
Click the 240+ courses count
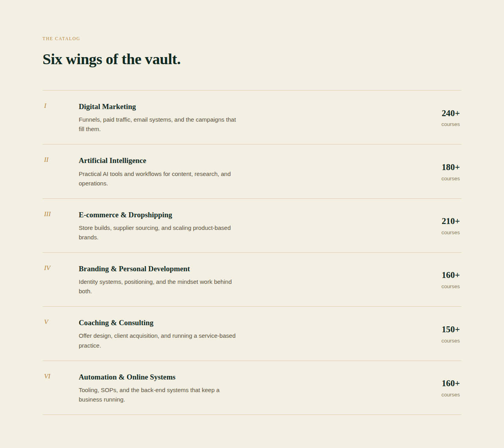[x=450, y=118]
